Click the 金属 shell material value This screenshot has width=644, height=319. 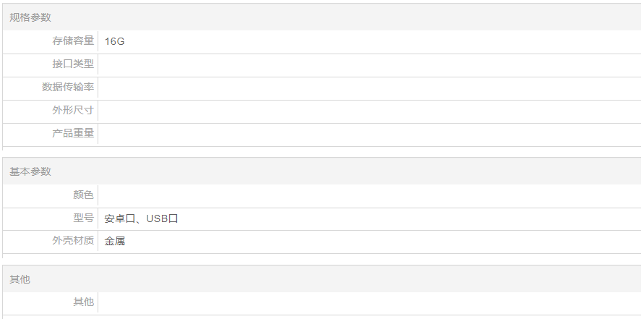[x=114, y=242]
